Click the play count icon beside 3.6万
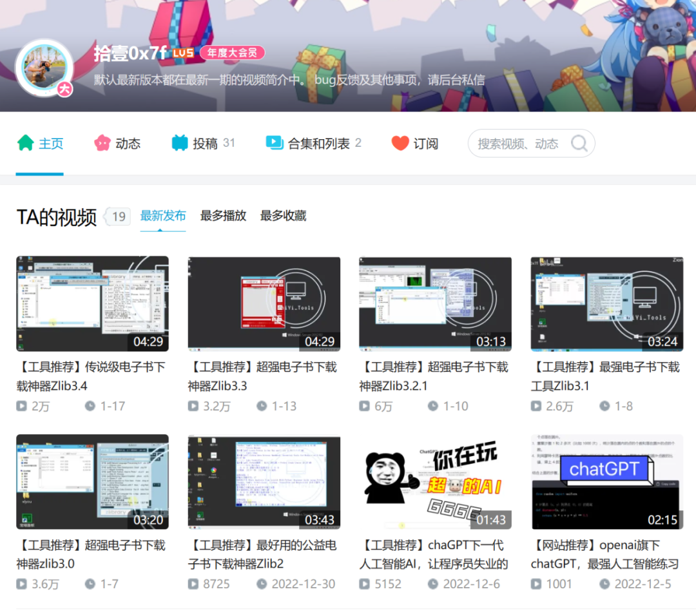This screenshot has width=696, height=616. click(x=21, y=584)
